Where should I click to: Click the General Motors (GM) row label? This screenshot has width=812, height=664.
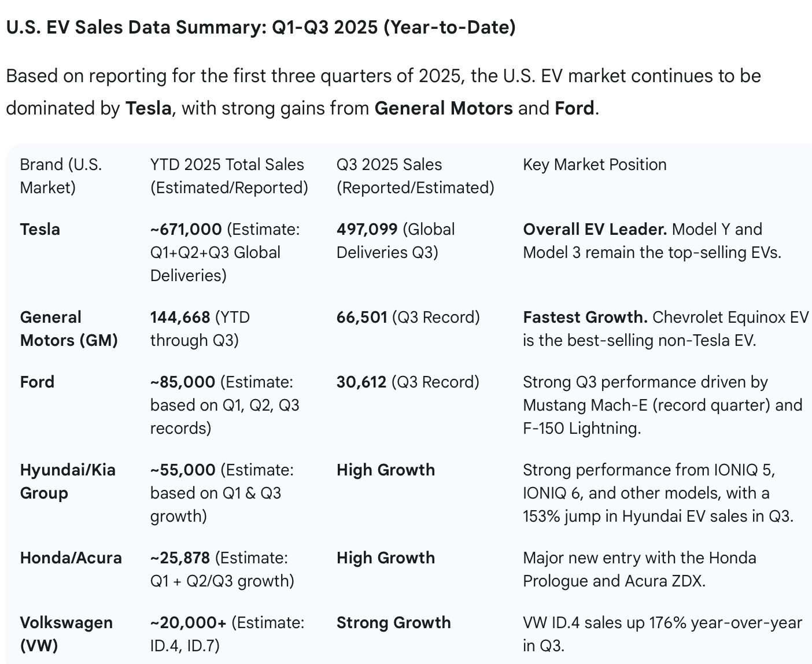(68, 329)
